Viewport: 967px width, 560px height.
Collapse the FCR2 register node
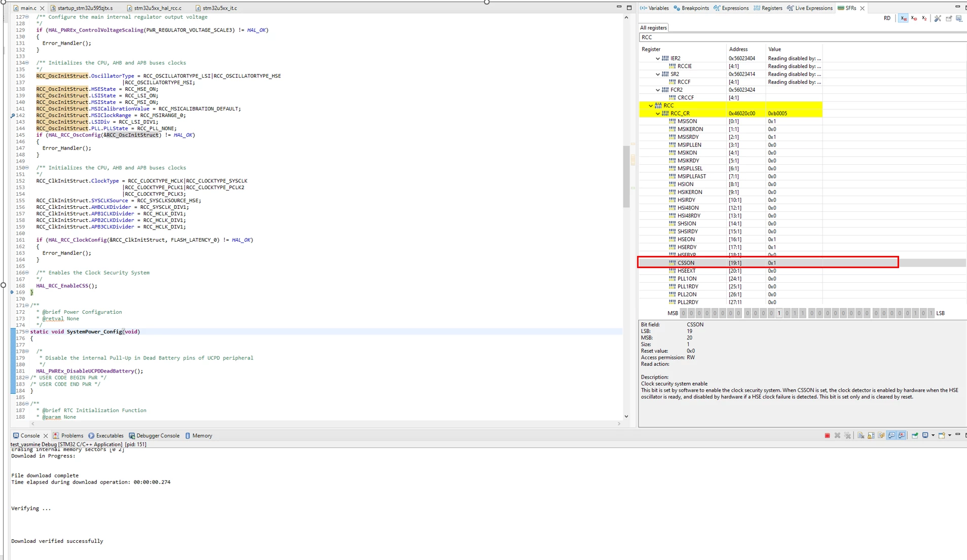(x=658, y=90)
